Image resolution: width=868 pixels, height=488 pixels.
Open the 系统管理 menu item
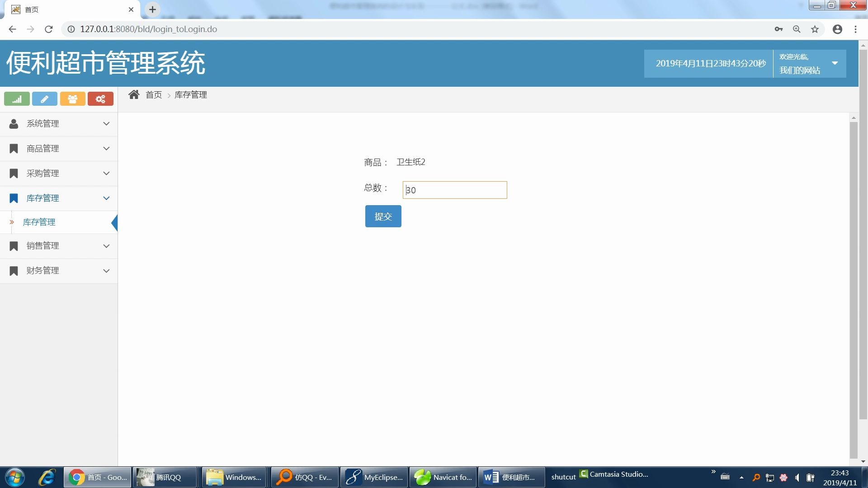pyautogui.click(x=59, y=123)
